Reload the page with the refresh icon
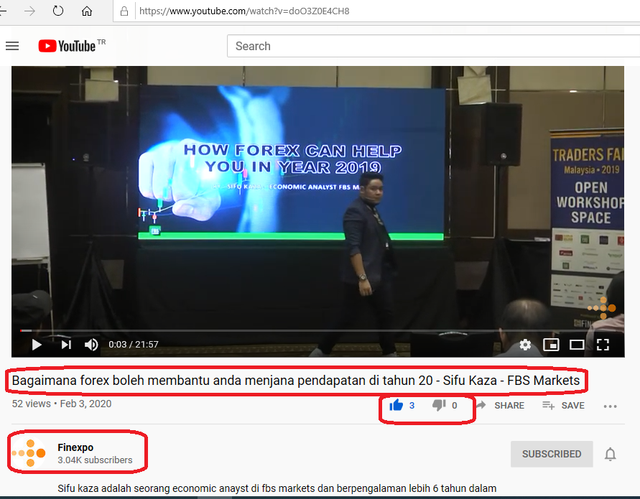Viewport: 640px width, 499px height. click(58, 11)
